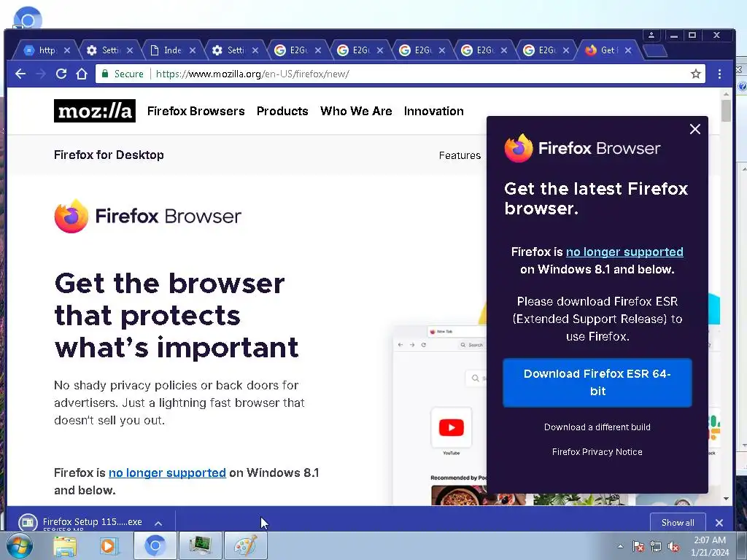Click the taskbar clock showing 2:07 AM
This screenshot has height=560, width=747.
click(710, 546)
